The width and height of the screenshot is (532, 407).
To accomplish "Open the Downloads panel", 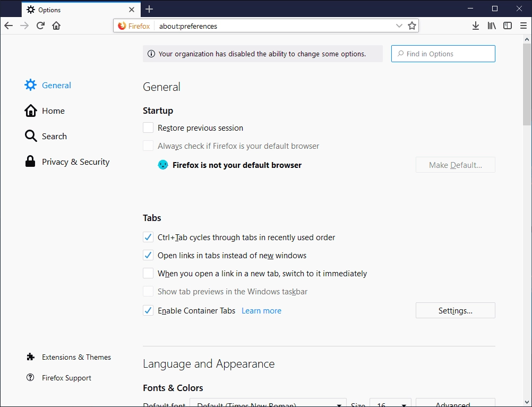I will [476, 26].
